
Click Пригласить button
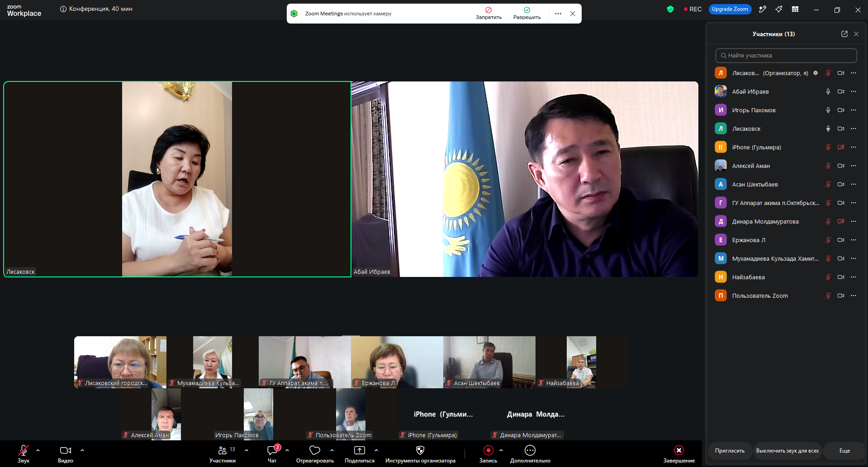tap(730, 451)
